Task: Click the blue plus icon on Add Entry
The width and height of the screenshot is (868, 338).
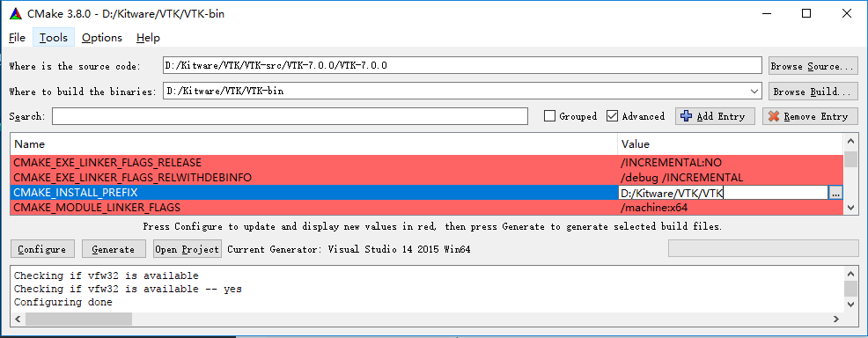Action: pos(687,116)
